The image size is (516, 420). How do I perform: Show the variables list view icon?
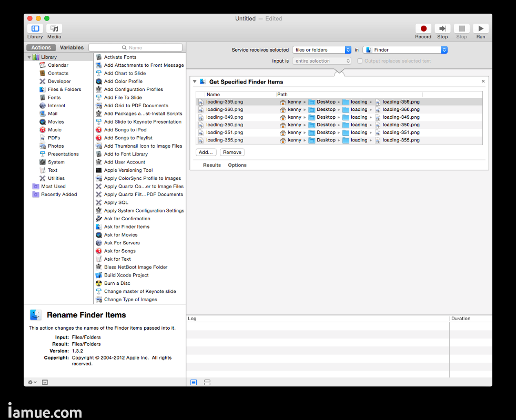click(x=207, y=382)
